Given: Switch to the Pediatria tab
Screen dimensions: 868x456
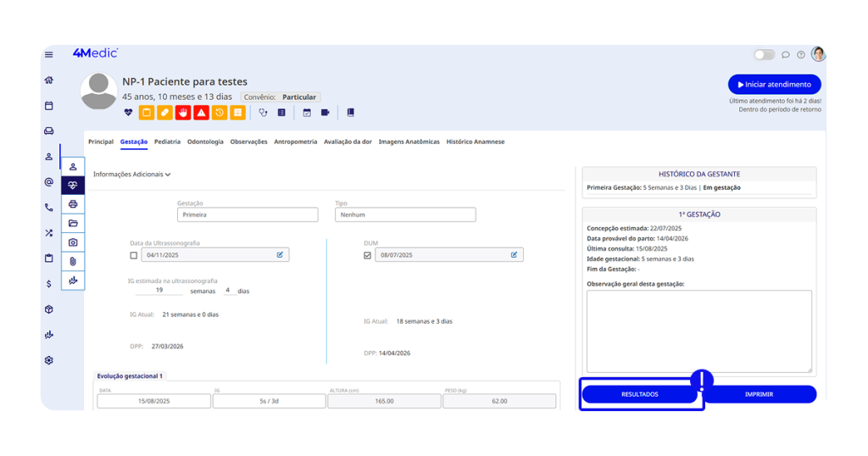Looking at the screenshot, I should click(167, 142).
